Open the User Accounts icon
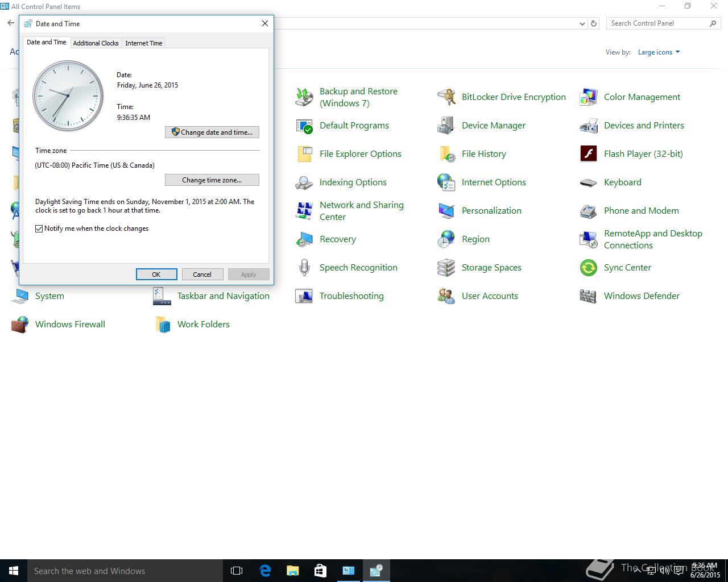 click(x=446, y=296)
